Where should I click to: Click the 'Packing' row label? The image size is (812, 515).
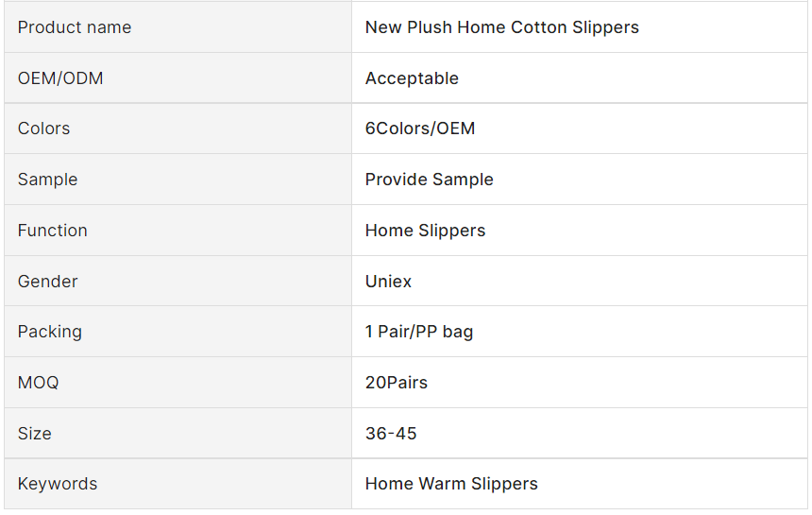pos(50,332)
